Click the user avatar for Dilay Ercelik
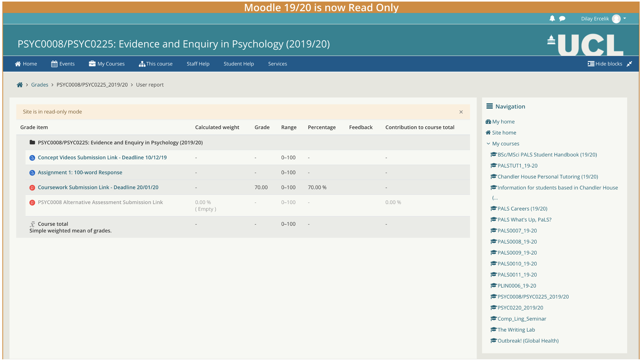 [x=616, y=19]
